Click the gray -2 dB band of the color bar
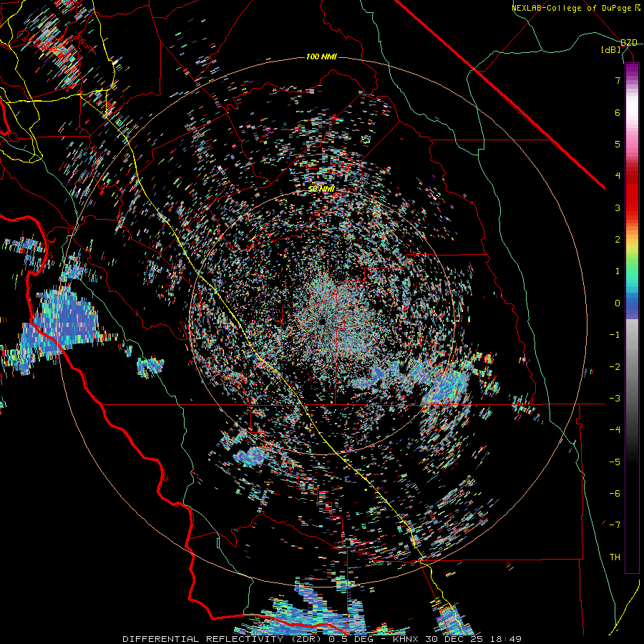 [x=632, y=366]
